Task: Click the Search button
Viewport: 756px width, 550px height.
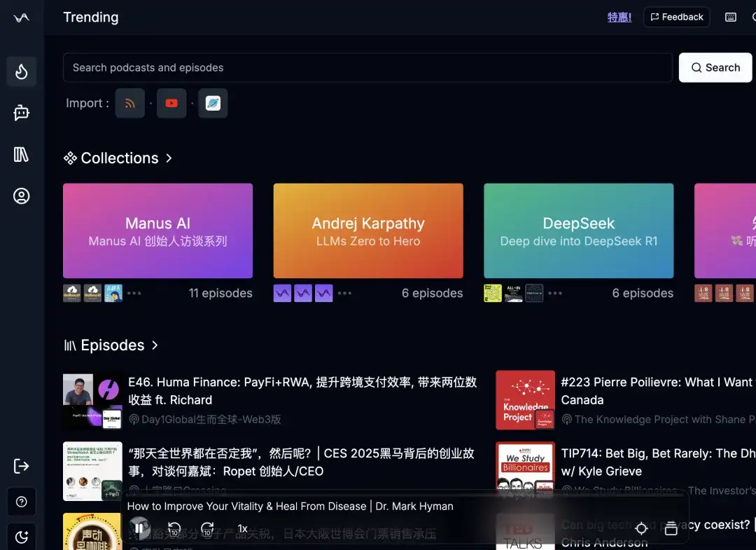Action: (715, 67)
